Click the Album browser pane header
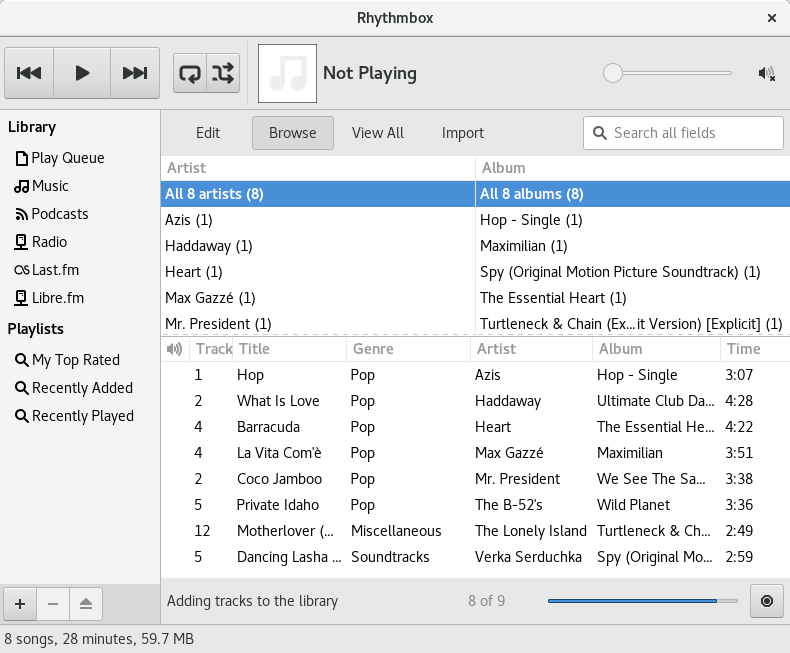This screenshot has width=790, height=653. click(x=633, y=168)
